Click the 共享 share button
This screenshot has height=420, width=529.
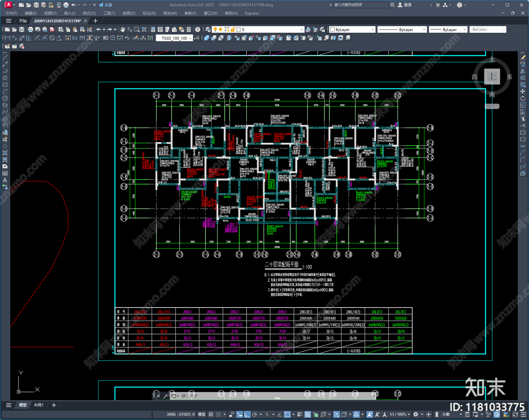click(x=106, y=5)
